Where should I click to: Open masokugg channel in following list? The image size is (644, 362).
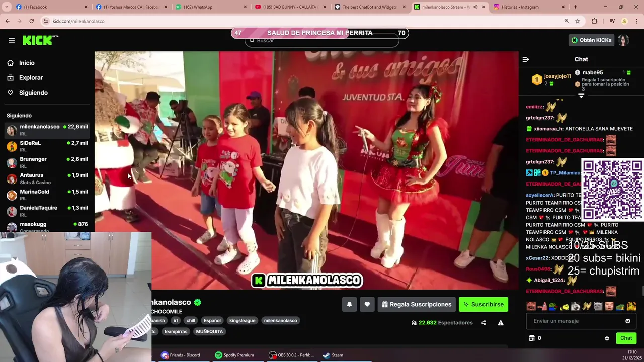[47, 226]
